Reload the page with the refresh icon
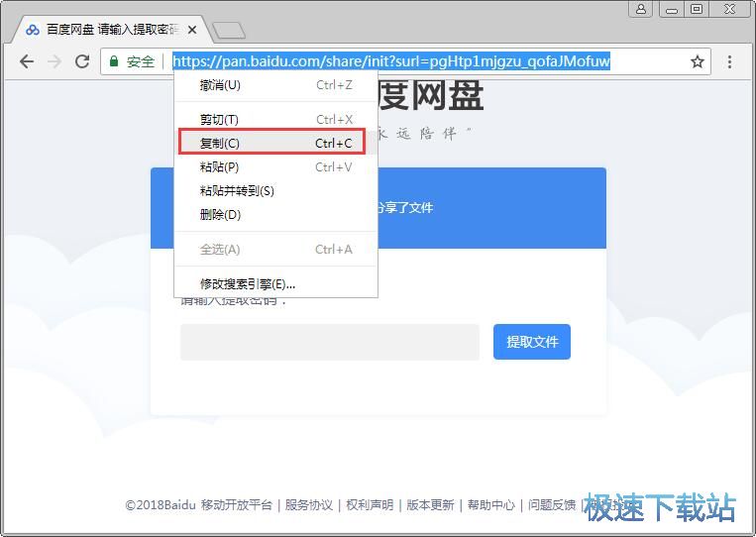The image size is (756, 537). [x=82, y=61]
